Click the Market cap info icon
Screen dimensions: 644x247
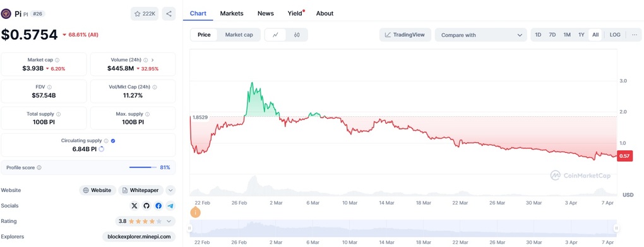(x=57, y=60)
